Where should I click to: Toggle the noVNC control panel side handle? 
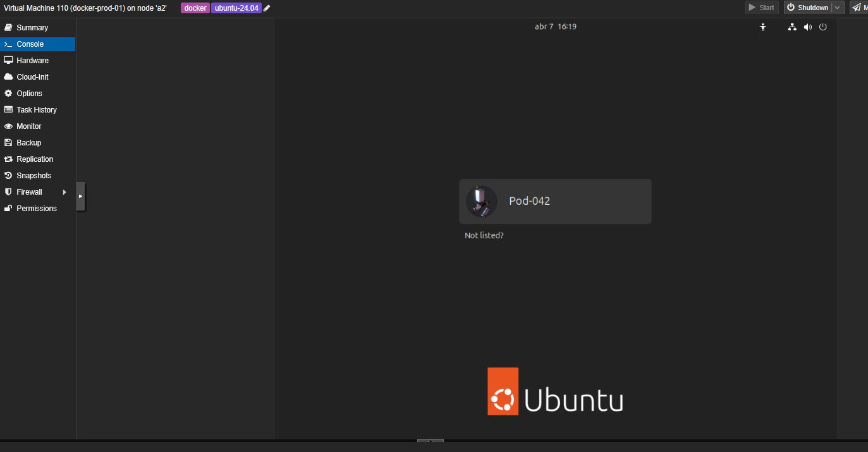(80, 197)
